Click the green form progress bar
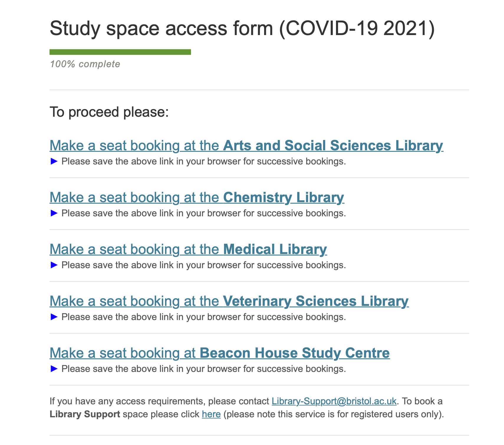Viewport: 504px width, 445px height. [x=120, y=52]
